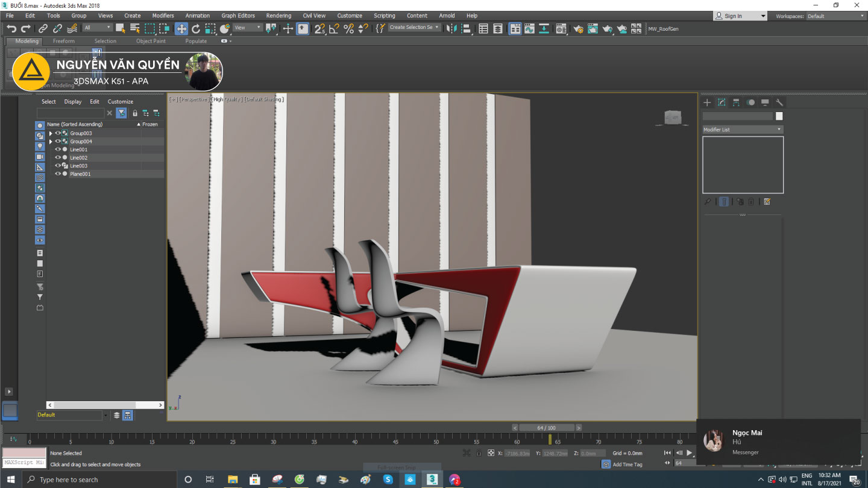The image size is (868, 488).
Task: Open the Modifier List dropdown
Action: click(x=742, y=130)
